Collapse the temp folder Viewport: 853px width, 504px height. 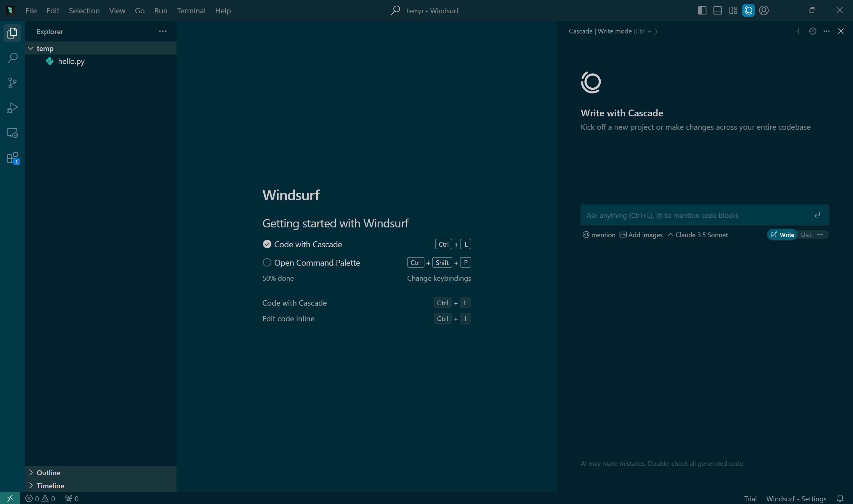tap(100, 48)
